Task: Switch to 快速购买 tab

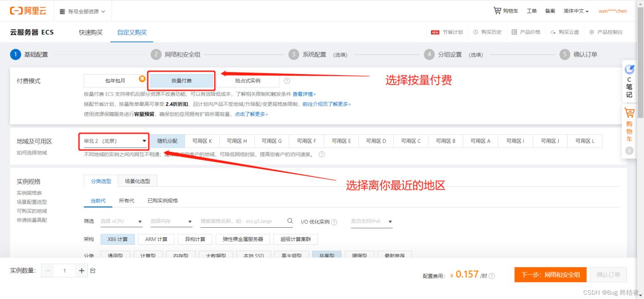Action: tap(91, 32)
